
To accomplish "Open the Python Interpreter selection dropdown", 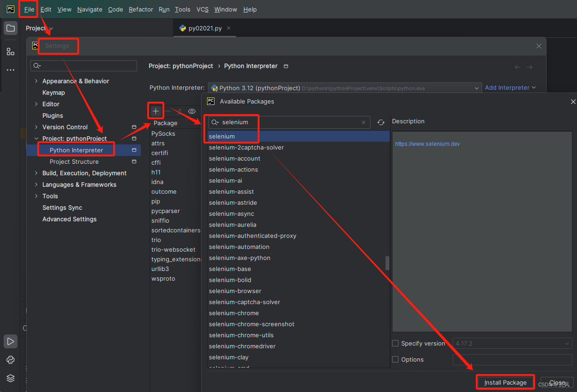I will (345, 88).
